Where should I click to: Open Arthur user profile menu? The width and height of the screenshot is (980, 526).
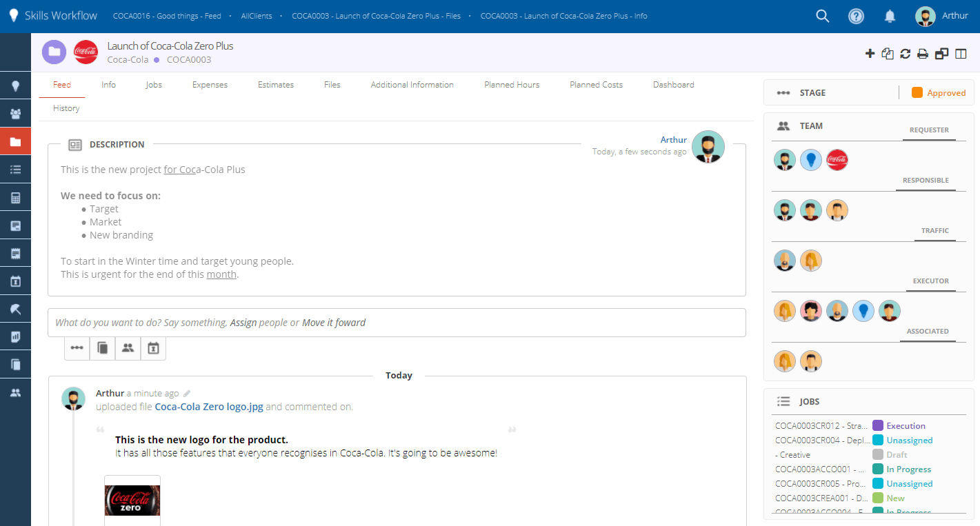pyautogui.click(x=941, y=16)
